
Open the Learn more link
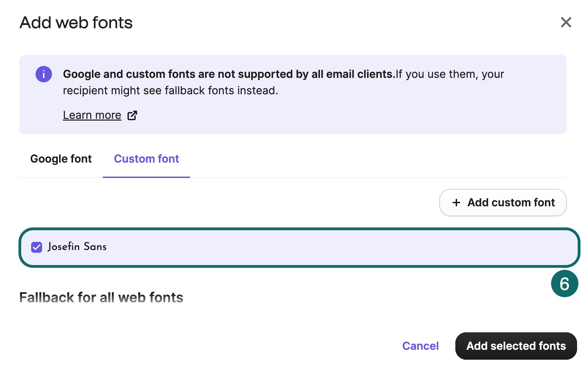pyautogui.click(x=92, y=115)
